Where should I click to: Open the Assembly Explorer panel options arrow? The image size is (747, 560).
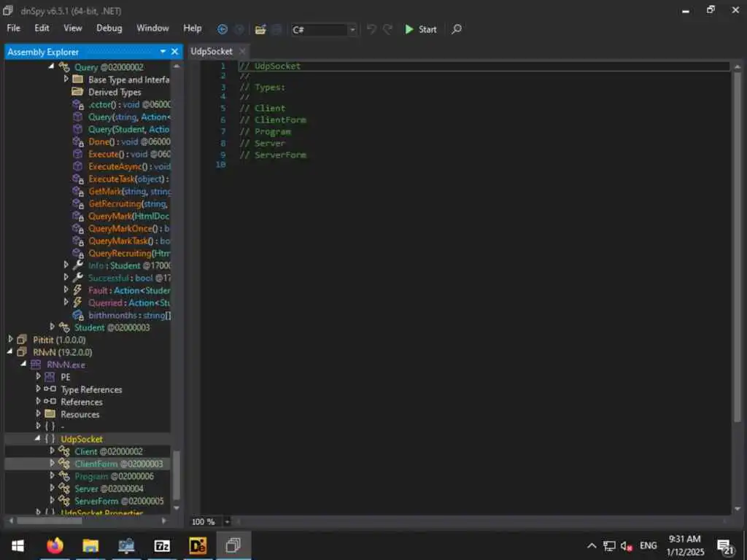[x=163, y=52]
